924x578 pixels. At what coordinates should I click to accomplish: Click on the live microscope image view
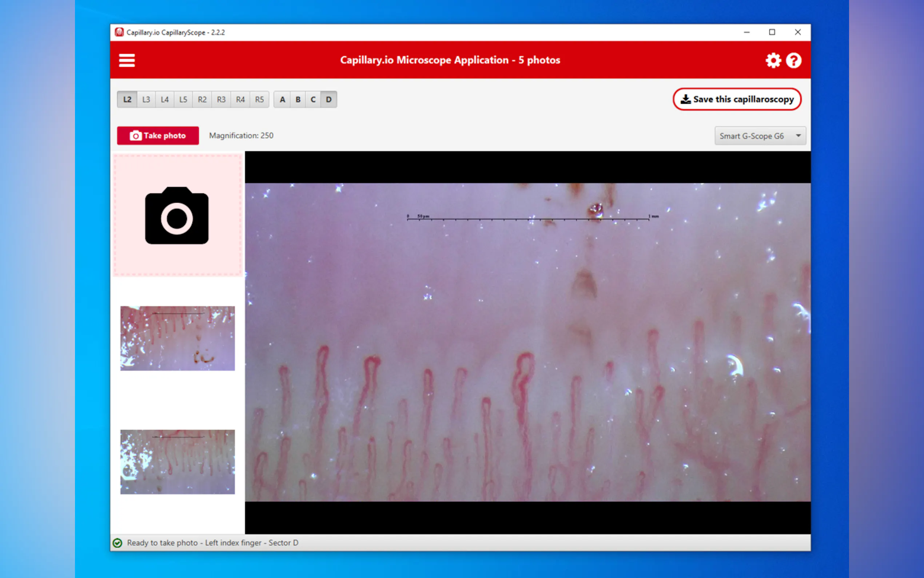pos(527,342)
